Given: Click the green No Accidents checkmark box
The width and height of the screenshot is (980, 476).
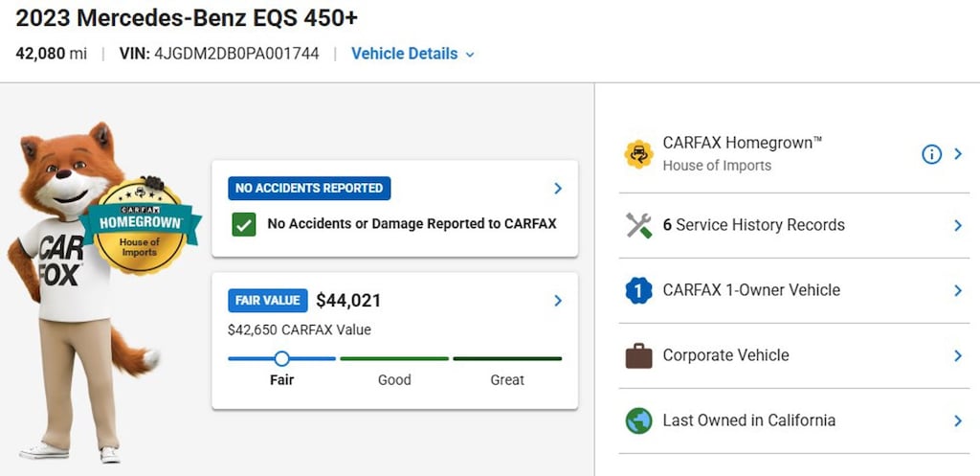Looking at the screenshot, I should tap(243, 224).
